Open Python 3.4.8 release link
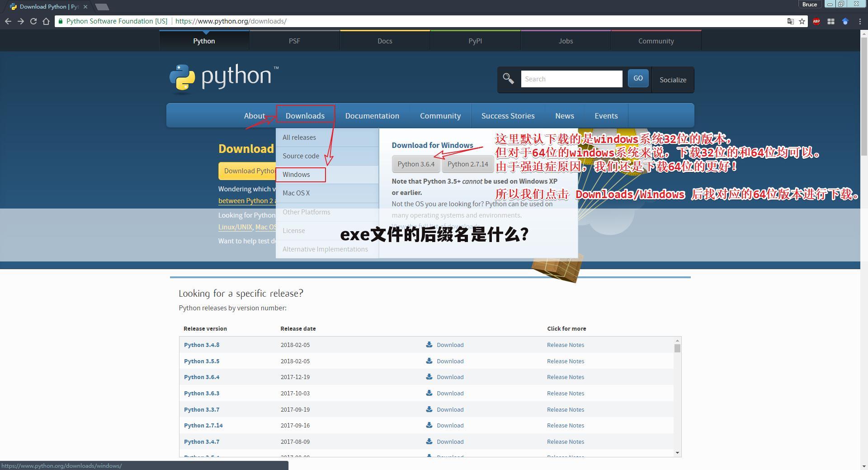Image resolution: width=868 pixels, height=470 pixels. tap(202, 345)
